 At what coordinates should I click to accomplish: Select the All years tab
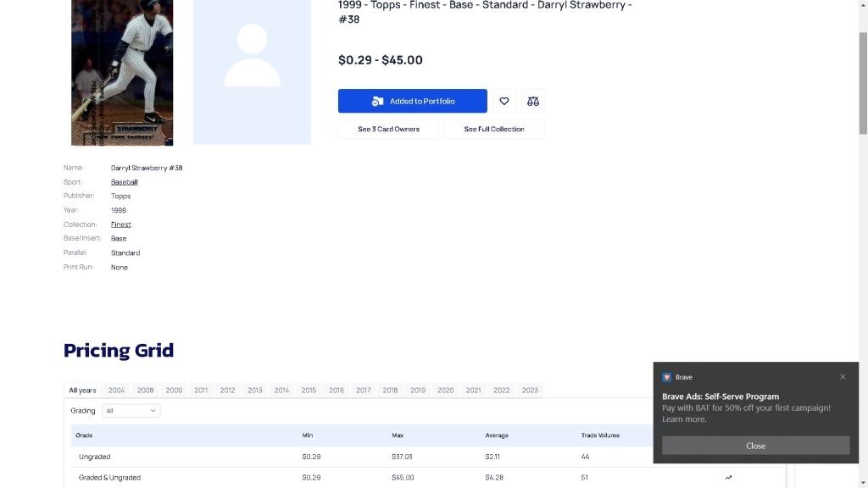click(82, 391)
